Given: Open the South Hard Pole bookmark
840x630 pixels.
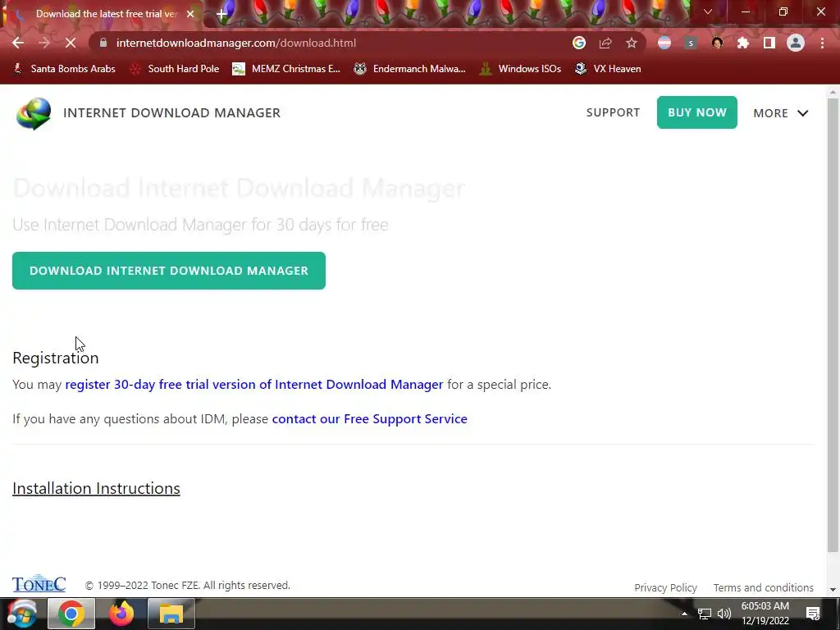Looking at the screenshot, I should 175,69.
